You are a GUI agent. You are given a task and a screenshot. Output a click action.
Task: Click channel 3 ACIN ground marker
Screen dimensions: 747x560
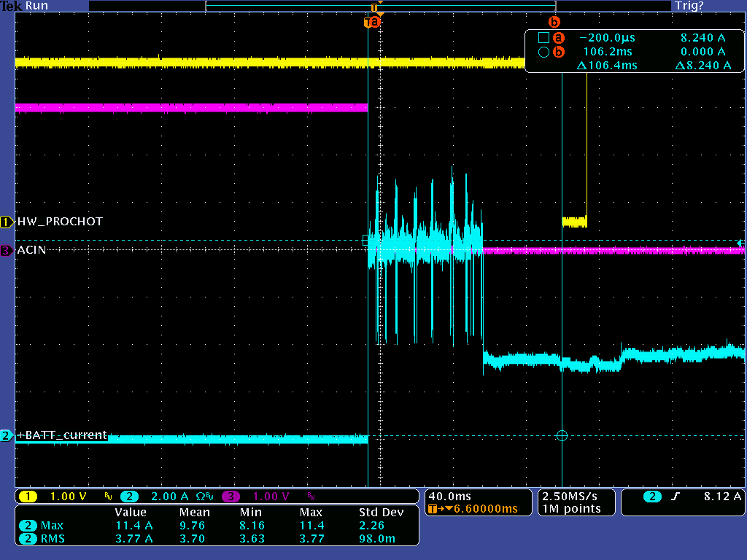(6, 251)
